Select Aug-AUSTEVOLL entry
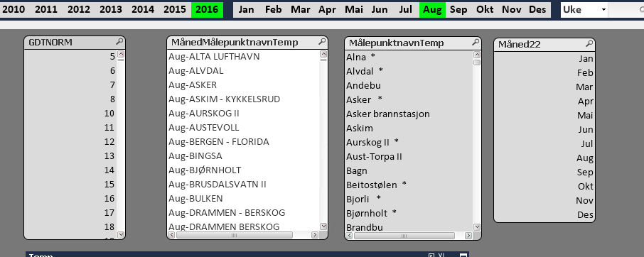Image resolution: width=644 pixels, height=257 pixels. pyautogui.click(x=244, y=128)
